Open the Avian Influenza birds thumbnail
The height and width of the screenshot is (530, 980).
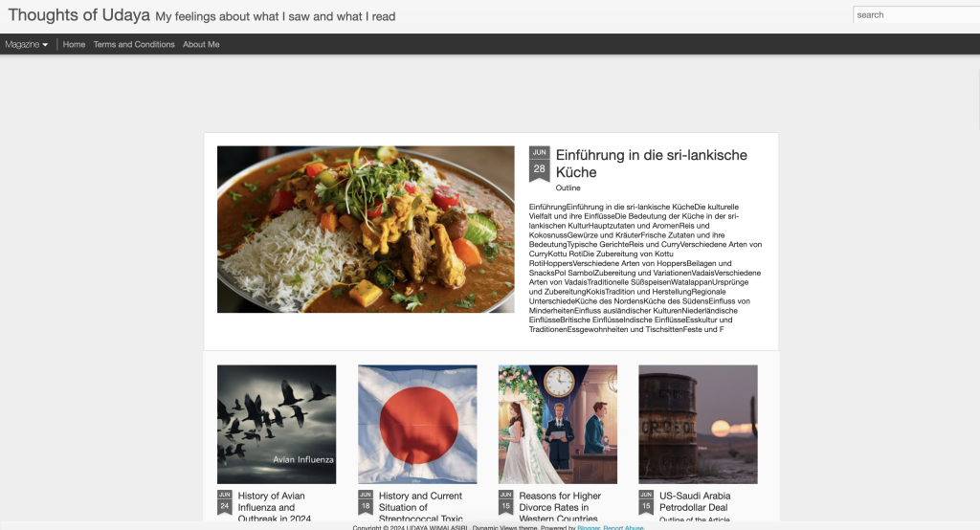coord(277,425)
